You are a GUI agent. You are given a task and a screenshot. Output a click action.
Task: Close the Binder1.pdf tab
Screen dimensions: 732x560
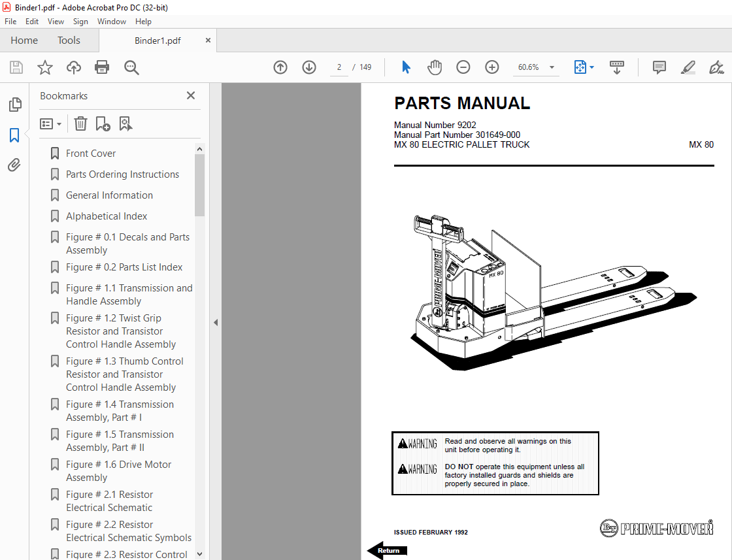[x=208, y=41]
